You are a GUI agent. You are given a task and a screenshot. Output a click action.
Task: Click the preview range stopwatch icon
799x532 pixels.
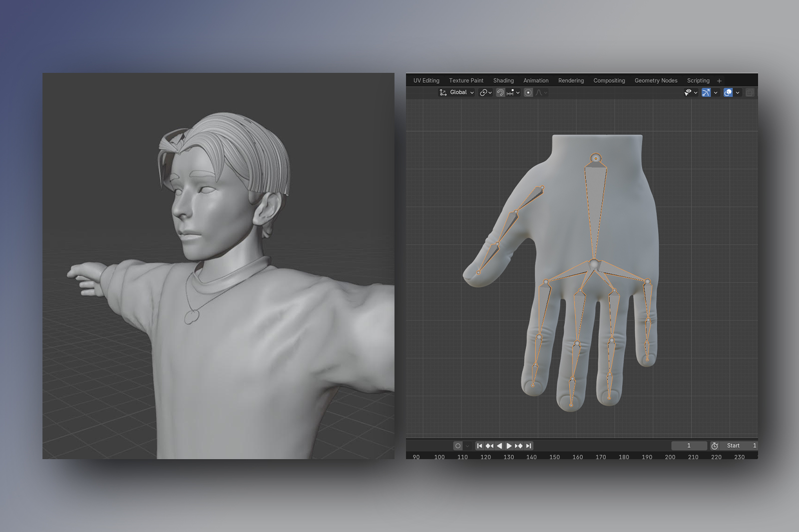pyautogui.click(x=715, y=446)
